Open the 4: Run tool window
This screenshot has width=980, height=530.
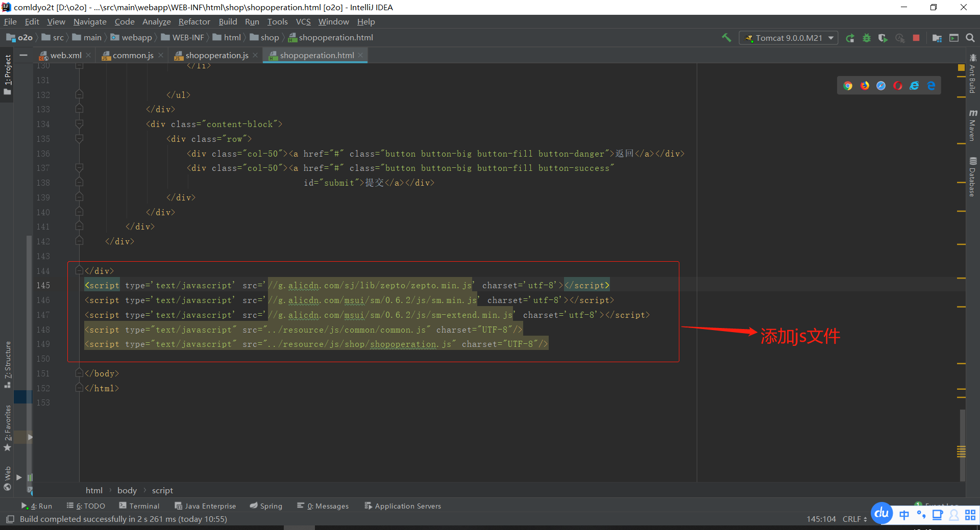[x=37, y=506]
